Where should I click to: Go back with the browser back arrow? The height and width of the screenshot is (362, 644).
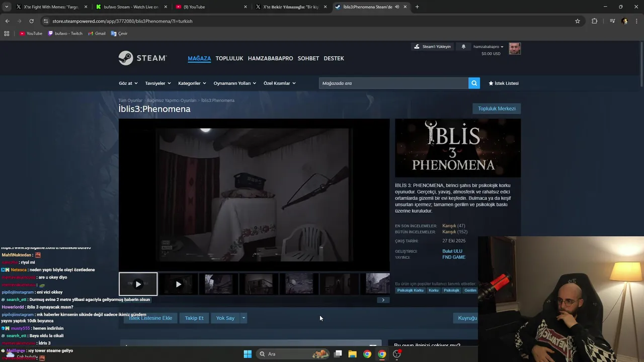(7, 21)
